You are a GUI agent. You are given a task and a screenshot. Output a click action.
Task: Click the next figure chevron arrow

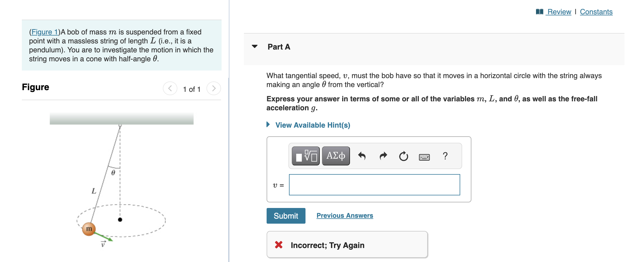pos(214,88)
